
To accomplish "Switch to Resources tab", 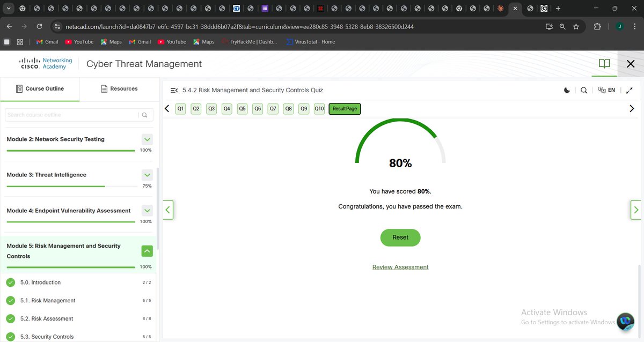I will pos(119,89).
